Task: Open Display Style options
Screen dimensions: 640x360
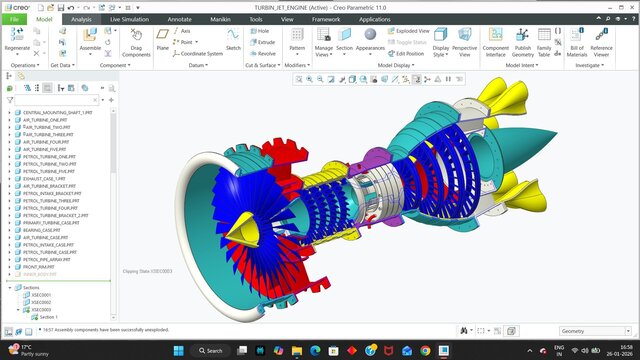Action: coord(441,42)
